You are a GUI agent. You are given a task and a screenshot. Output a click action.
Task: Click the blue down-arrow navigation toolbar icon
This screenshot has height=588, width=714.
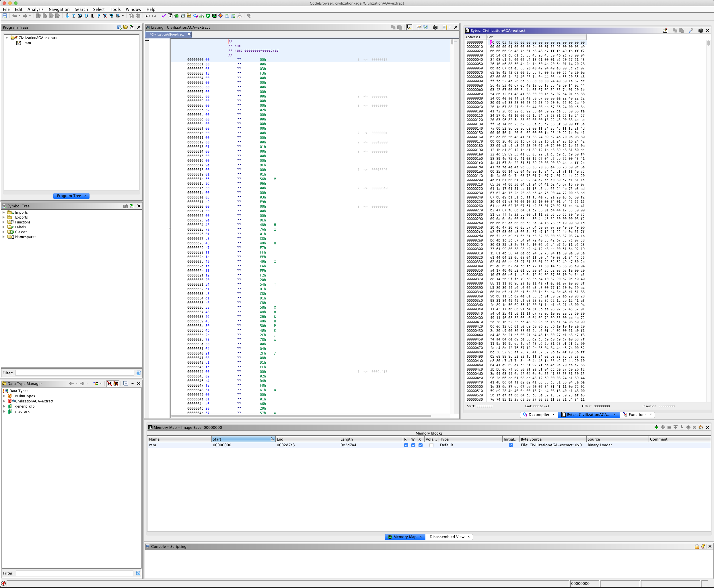(67, 16)
